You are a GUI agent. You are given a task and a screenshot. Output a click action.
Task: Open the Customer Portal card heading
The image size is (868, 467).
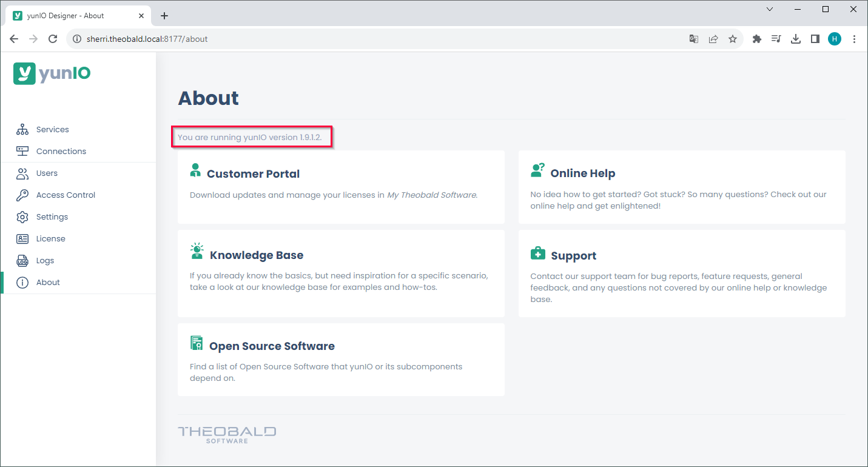[253, 174]
